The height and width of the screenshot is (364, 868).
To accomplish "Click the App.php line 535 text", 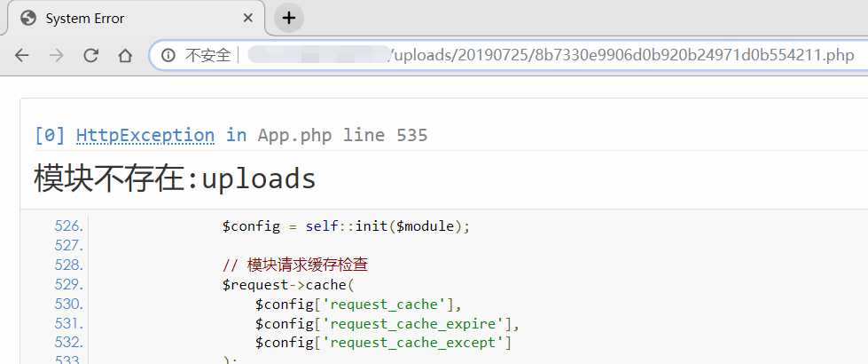I will [x=342, y=135].
